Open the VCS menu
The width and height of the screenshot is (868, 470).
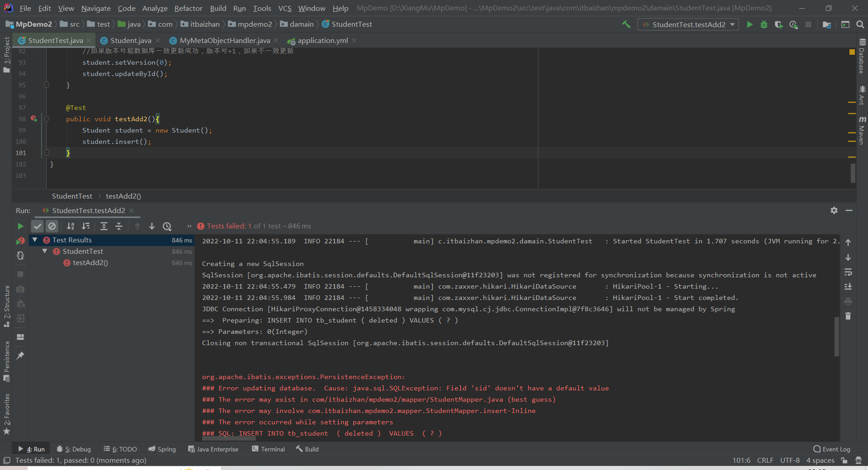[285, 8]
